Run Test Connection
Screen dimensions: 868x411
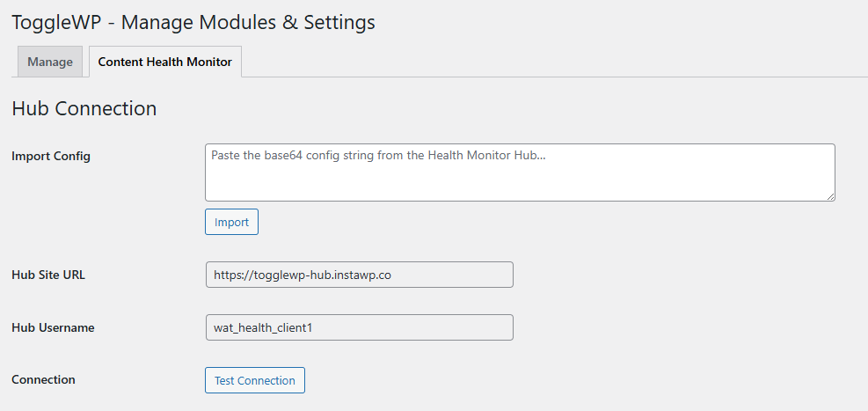[255, 380]
